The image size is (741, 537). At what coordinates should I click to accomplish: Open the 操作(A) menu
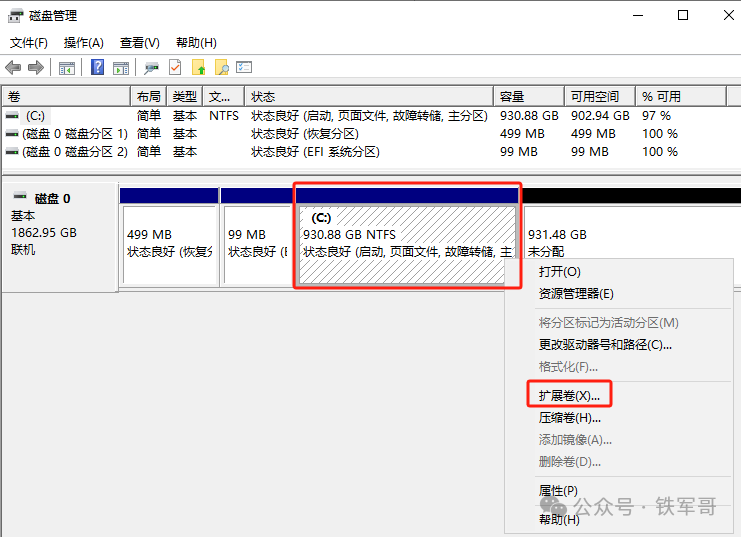pyautogui.click(x=84, y=43)
